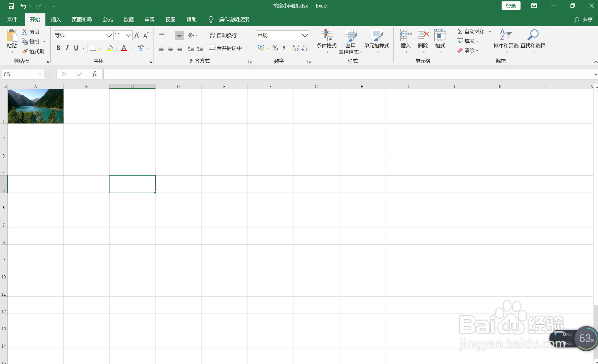Toggle top vertical alignment
Viewport: 598px width, 364px height.
[161, 35]
